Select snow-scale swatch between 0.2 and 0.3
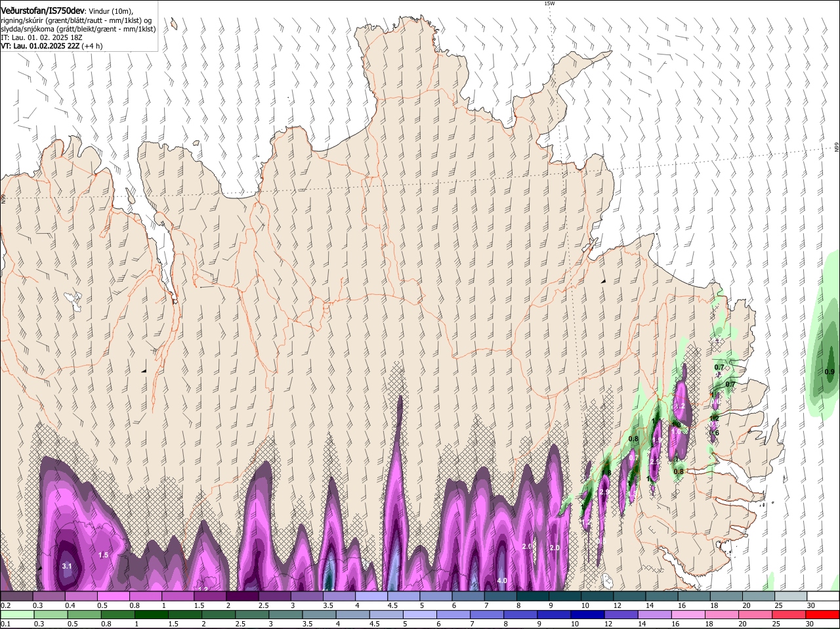 pos(16,596)
